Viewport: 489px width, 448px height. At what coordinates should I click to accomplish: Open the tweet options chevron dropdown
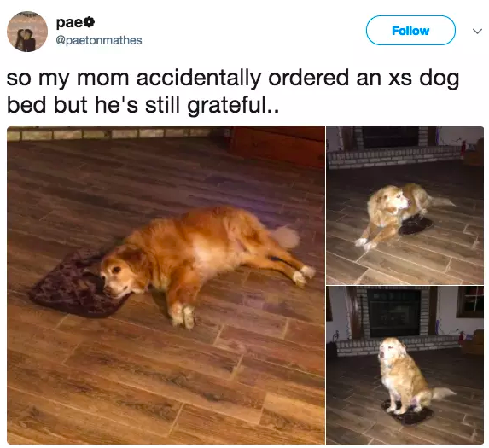[477, 32]
